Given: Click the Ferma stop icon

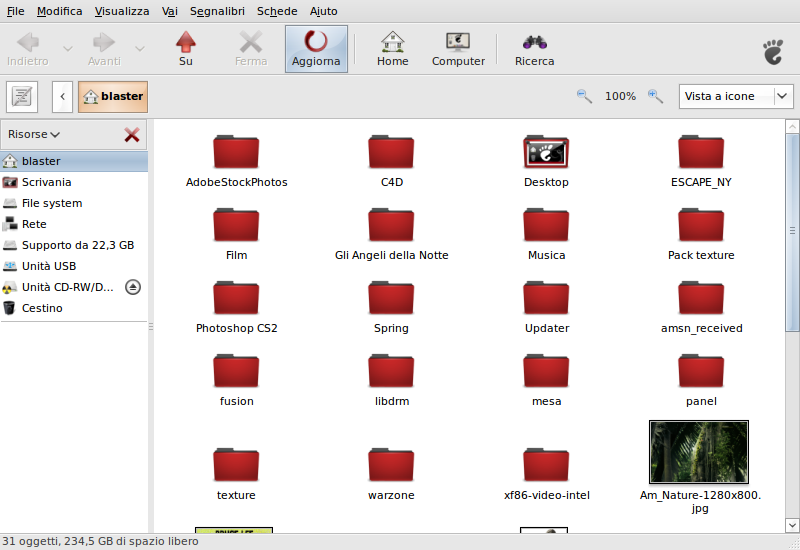Looking at the screenshot, I should point(251,48).
